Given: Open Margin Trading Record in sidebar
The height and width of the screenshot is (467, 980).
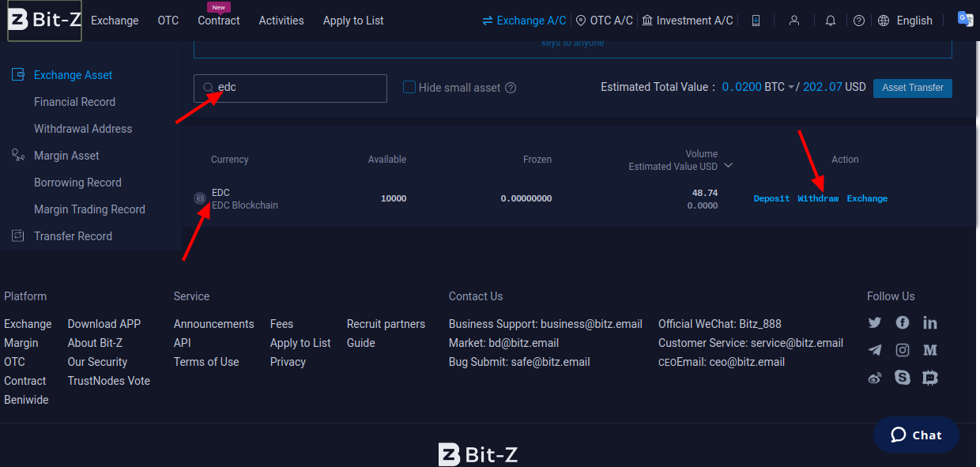Looking at the screenshot, I should pos(89,209).
